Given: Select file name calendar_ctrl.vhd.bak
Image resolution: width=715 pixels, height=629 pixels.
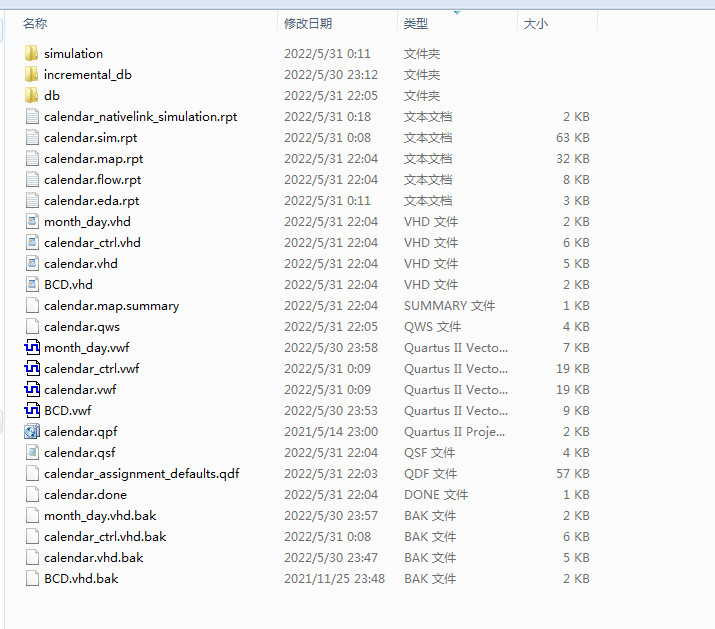Looking at the screenshot, I should click(x=105, y=536).
